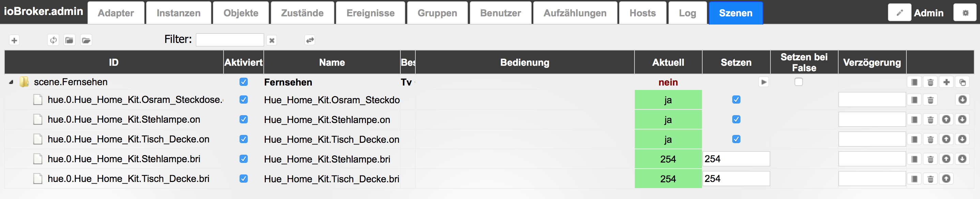This screenshot has width=980, height=199.
Task: Open the settings gear button
Action: [965, 13]
